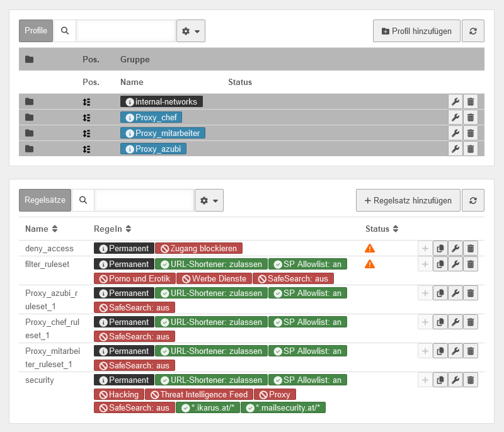Edit the internal-networks profile with wrench icon
The image size is (504, 432).
pyautogui.click(x=455, y=101)
